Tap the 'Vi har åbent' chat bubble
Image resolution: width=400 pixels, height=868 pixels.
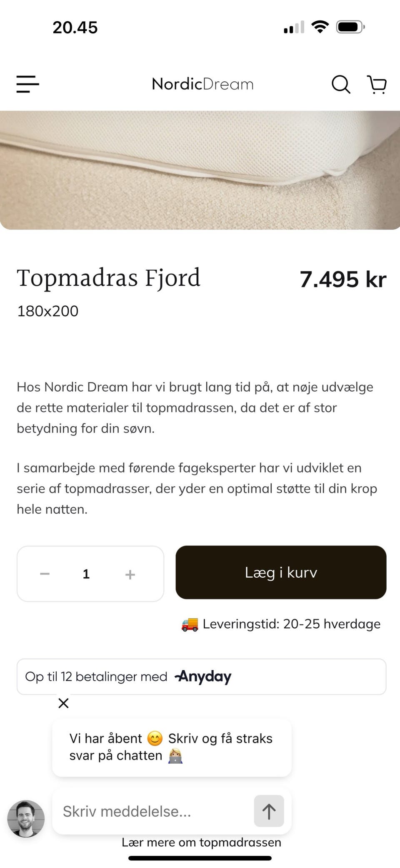click(171, 747)
